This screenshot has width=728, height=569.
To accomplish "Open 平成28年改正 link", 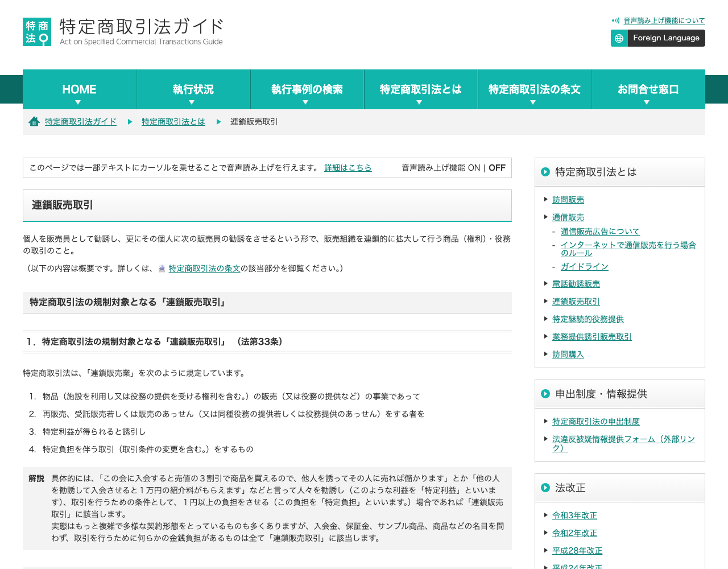I will [577, 551].
